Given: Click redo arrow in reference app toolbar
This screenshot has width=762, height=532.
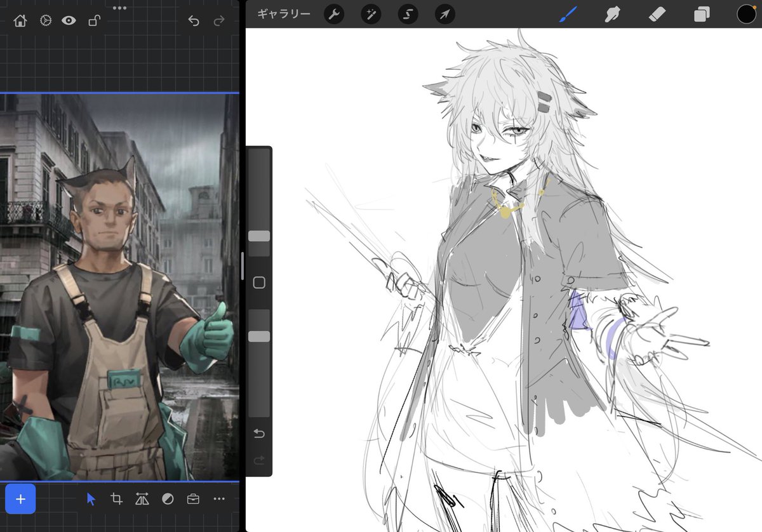Looking at the screenshot, I should [x=219, y=21].
